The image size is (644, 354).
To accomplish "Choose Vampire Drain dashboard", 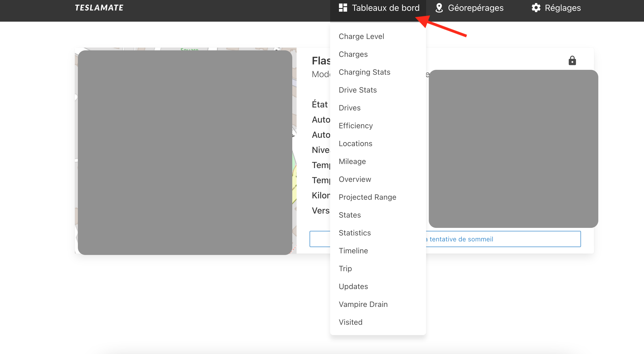I will [363, 304].
